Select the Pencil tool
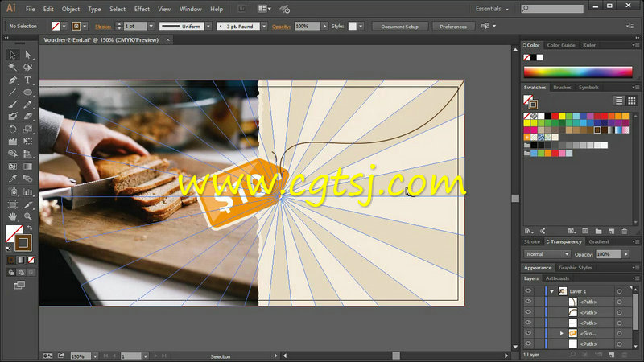 click(x=27, y=105)
